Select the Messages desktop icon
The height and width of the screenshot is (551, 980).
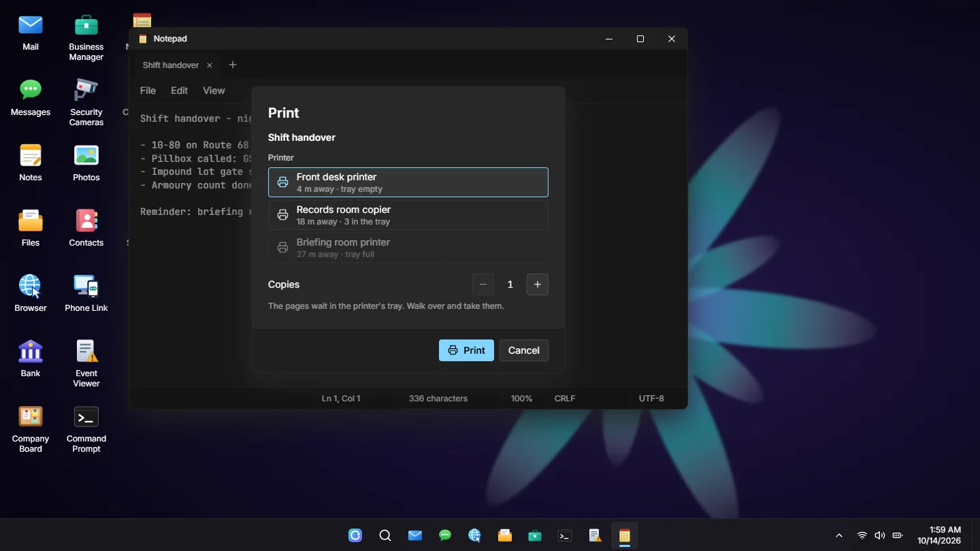31,98
